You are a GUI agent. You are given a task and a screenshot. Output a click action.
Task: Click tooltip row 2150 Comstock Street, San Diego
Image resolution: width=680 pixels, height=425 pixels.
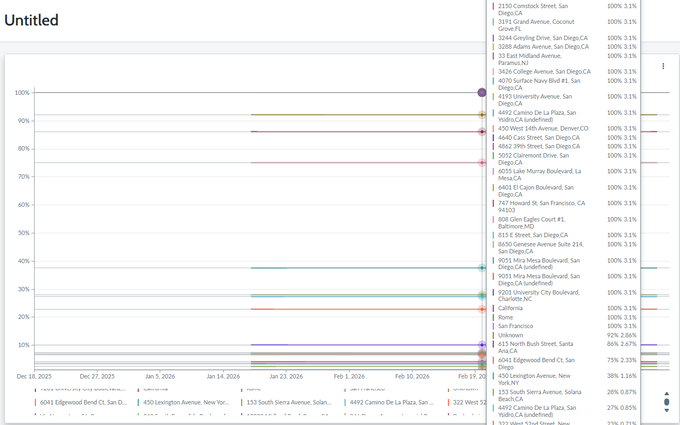[x=565, y=10]
